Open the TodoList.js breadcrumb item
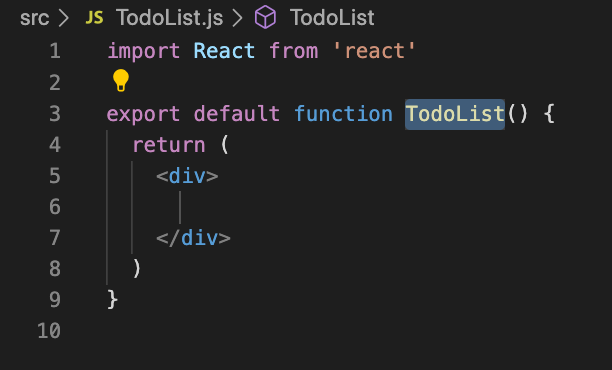612x370 pixels. (x=169, y=18)
